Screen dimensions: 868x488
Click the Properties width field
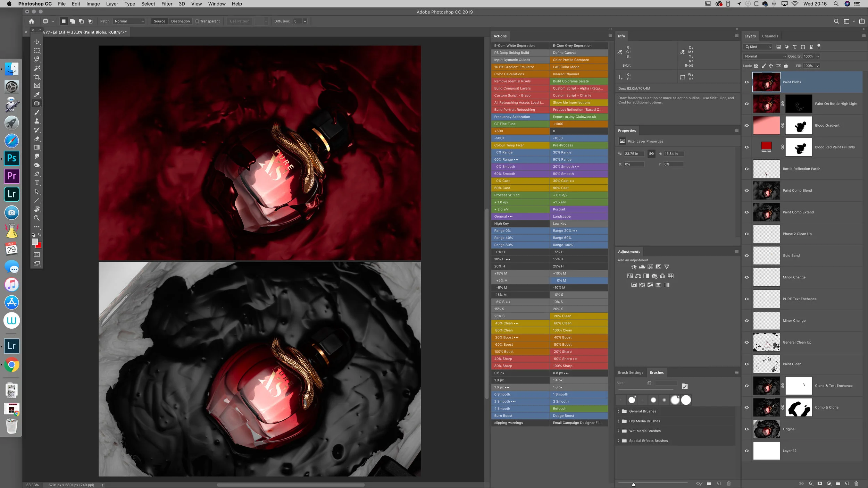coord(634,154)
